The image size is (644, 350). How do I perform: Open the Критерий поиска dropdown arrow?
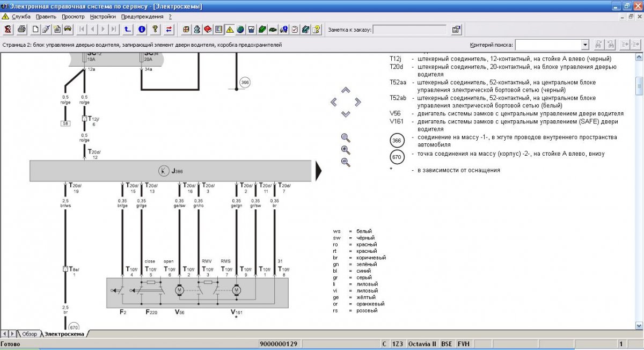pyautogui.click(x=585, y=45)
